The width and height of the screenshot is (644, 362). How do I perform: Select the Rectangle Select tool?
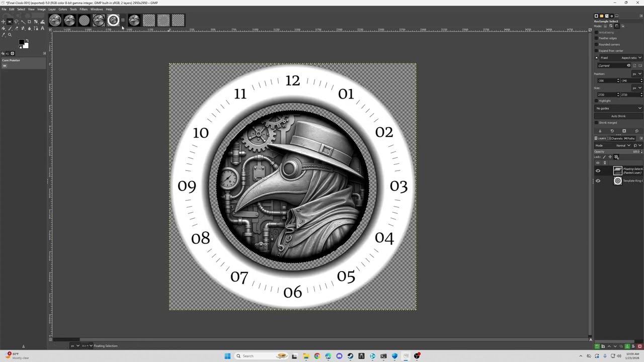tap(10, 22)
